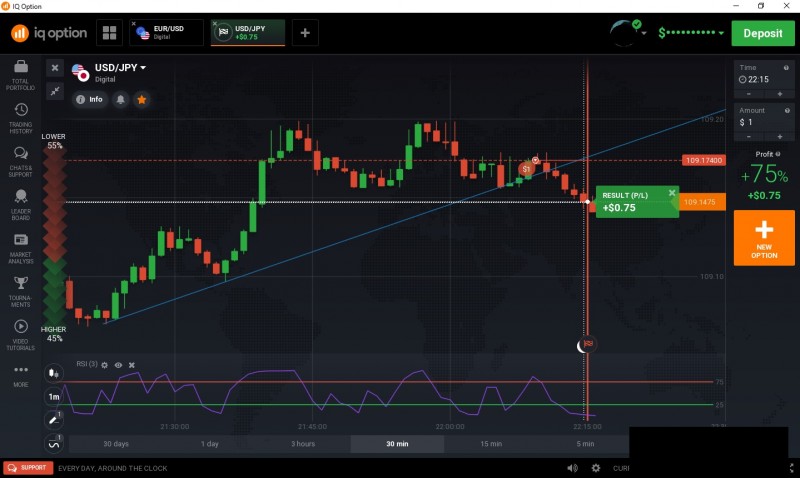Collapse the chart with the shrink arrows icon
Screen dimensions: 800x478
point(55,91)
